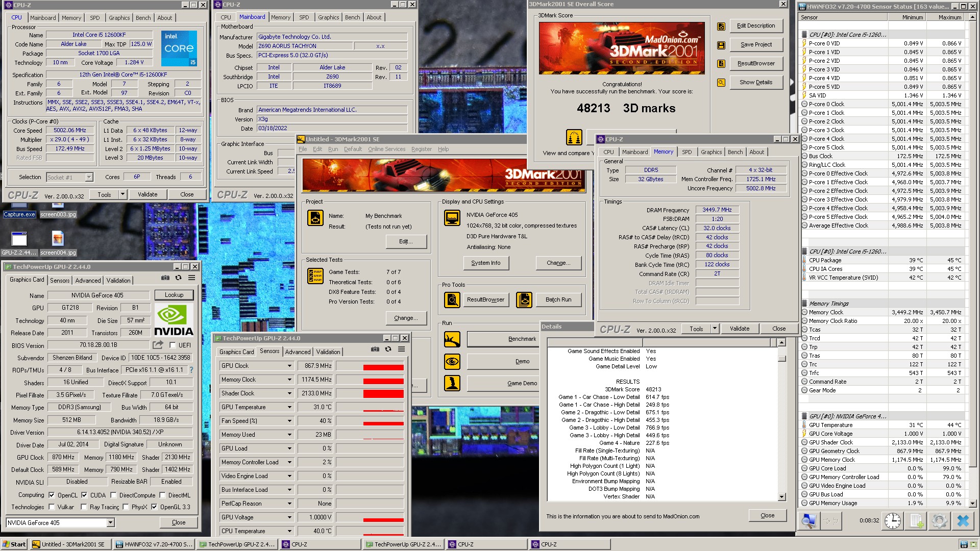
Task: Click the System Info button
Action: (485, 263)
